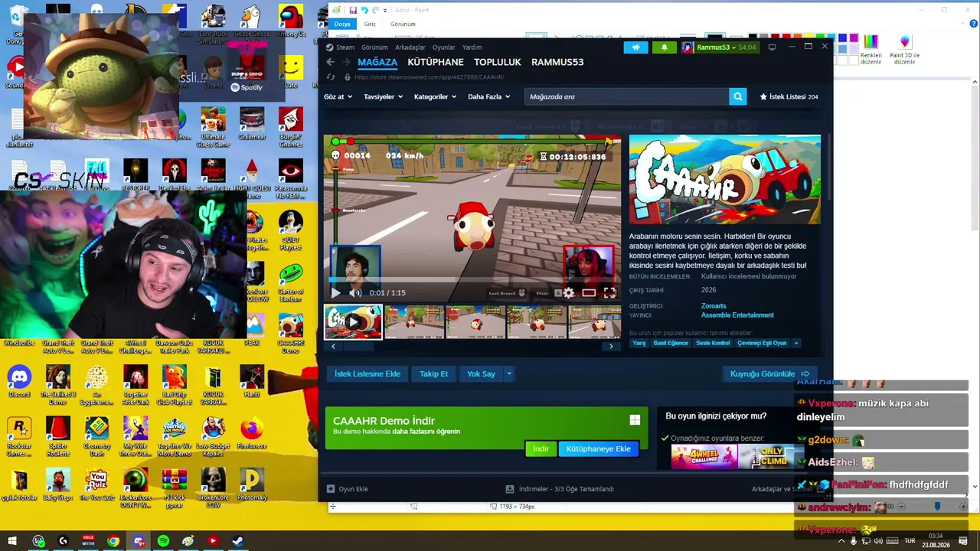Image resolution: width=980 pixels, height=551 pixels.
Task: Click the magnifier search button in Steam store
Action: click(737, 96)
